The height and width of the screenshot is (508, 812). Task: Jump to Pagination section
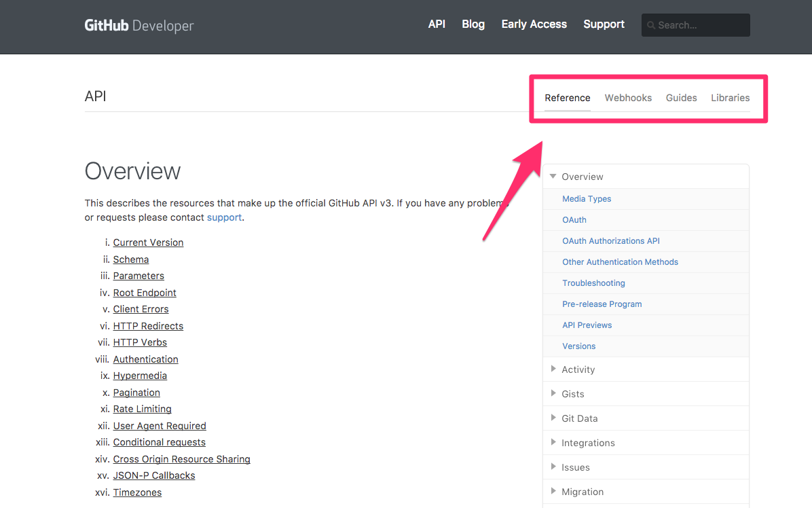(136, 393)
